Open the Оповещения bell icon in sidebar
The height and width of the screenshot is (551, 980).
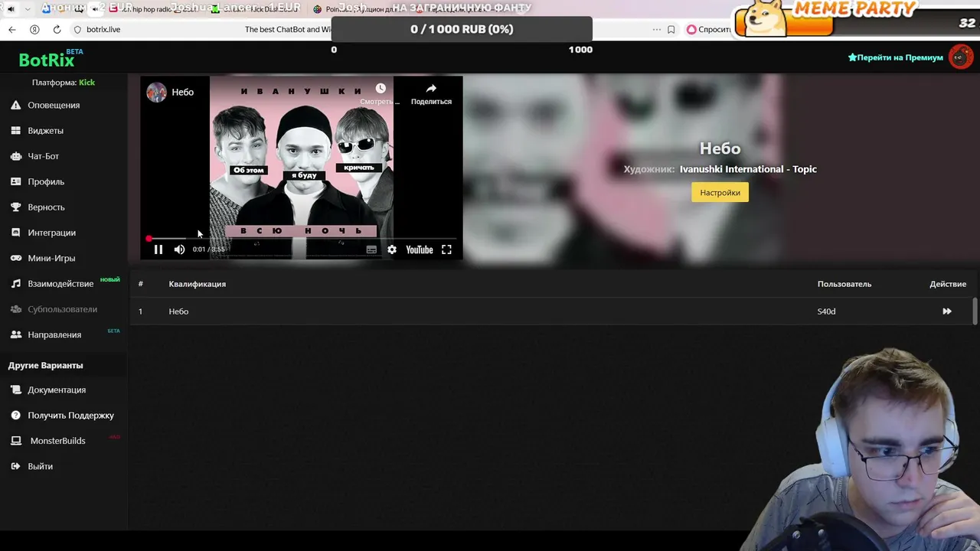click(15, 105)
